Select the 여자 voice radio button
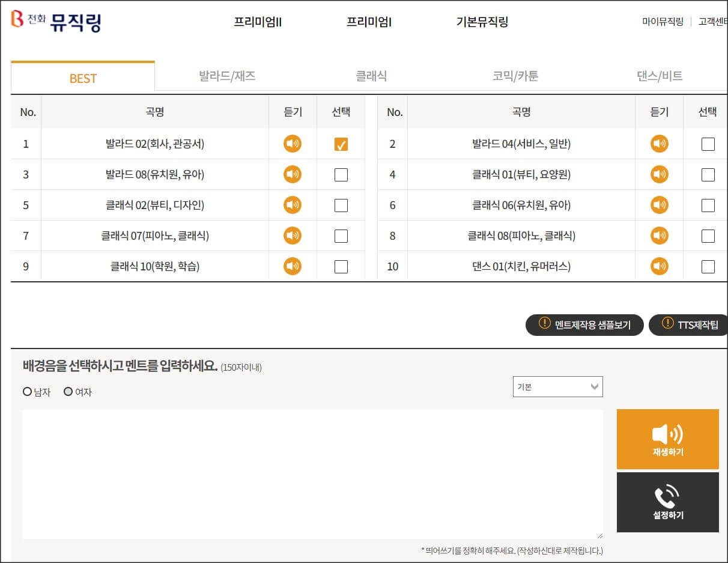This screenshot has height=563, width=728. (x=67, y=391)
